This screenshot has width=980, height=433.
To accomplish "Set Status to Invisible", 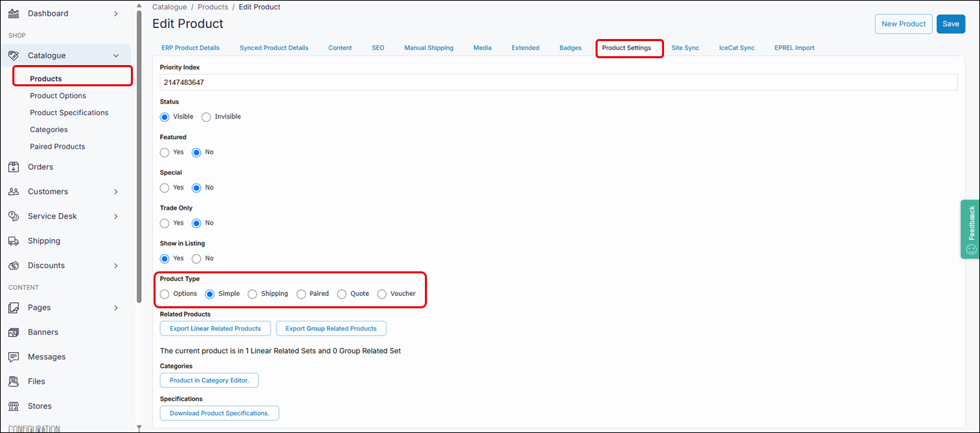I will [x=206, y=117].
